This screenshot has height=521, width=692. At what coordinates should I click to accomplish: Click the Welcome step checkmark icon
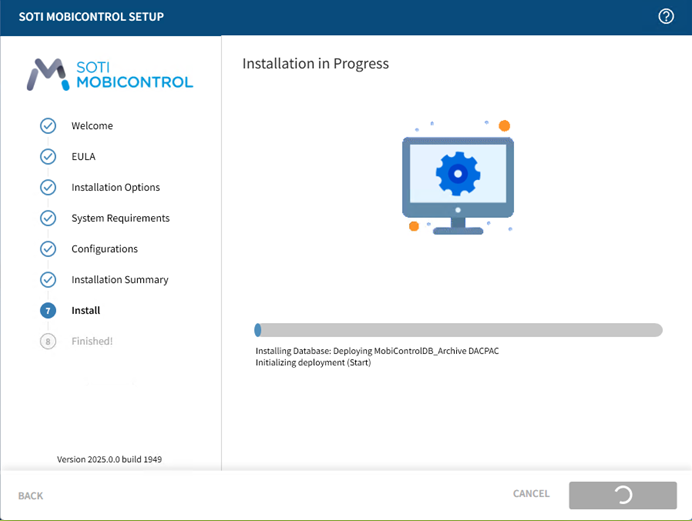click(x=48, y=126)
